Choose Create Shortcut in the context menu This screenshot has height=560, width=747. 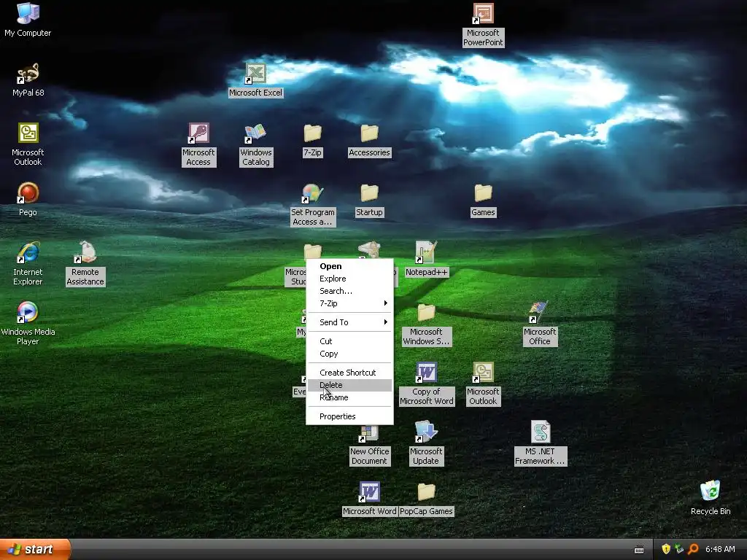pyautogui.click(x=349, y=373)
